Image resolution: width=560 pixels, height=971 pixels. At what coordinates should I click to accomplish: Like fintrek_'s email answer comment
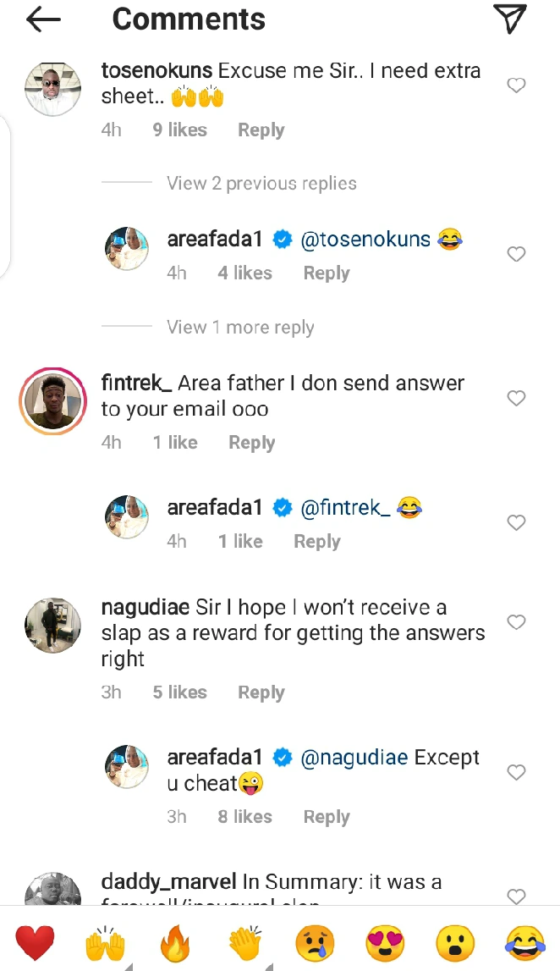pos(516,398)
